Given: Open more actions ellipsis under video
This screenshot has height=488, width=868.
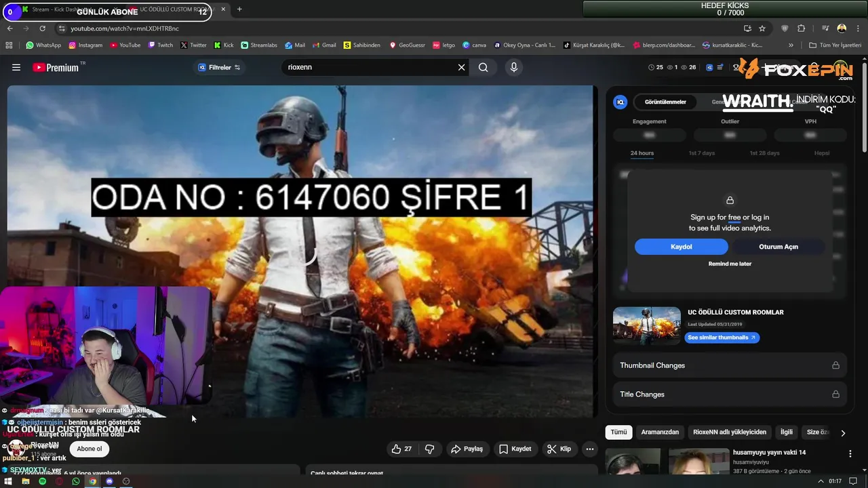Looking at the screenshot, I should [x=590, y=449].
